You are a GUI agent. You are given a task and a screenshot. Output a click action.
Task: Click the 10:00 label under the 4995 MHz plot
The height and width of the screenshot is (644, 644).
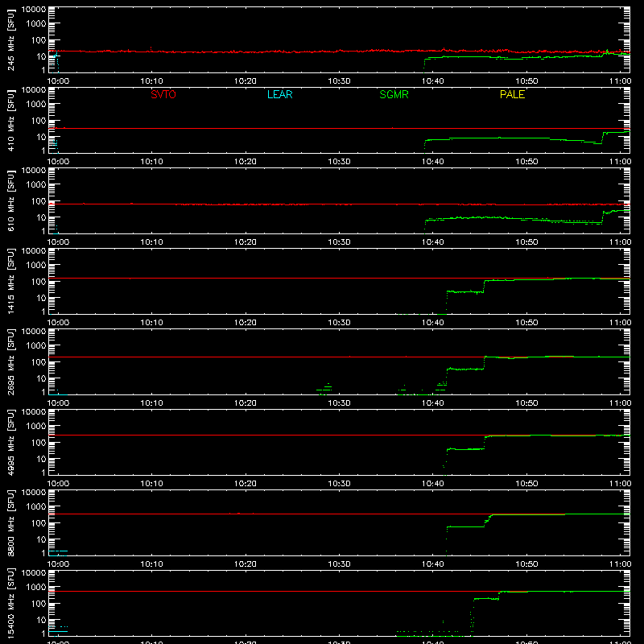pos(58,484)
